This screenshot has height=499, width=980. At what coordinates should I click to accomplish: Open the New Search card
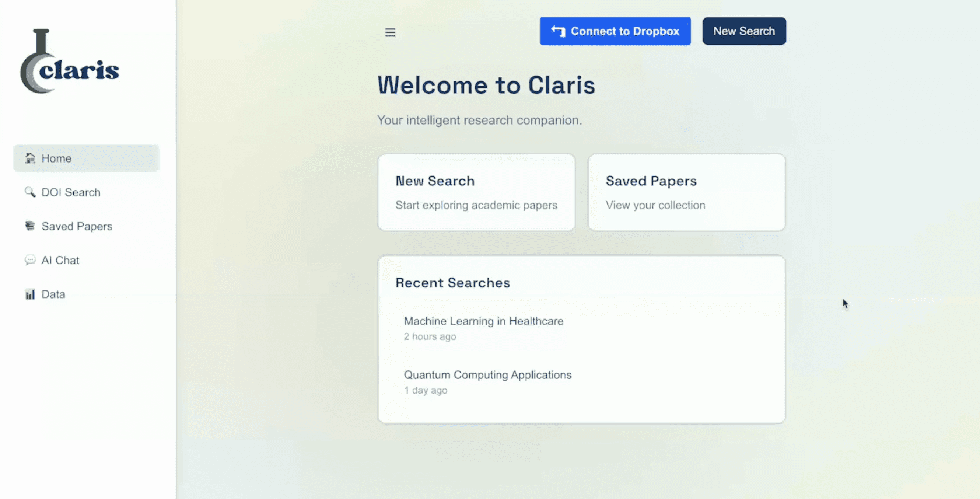tap(476, 192)
